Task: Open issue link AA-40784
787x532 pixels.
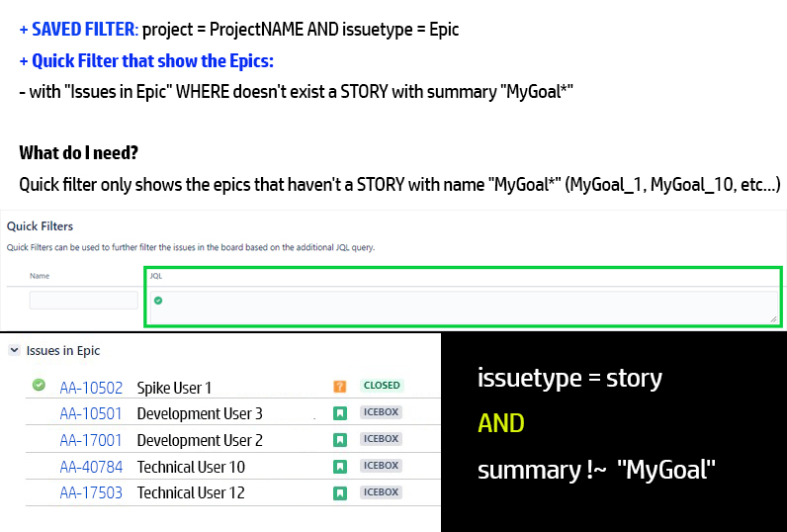Action: point(91,467)
